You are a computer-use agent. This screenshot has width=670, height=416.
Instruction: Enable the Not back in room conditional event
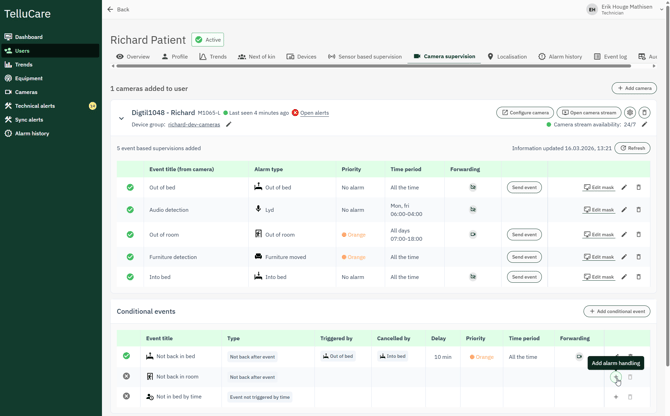coord(127,376)
